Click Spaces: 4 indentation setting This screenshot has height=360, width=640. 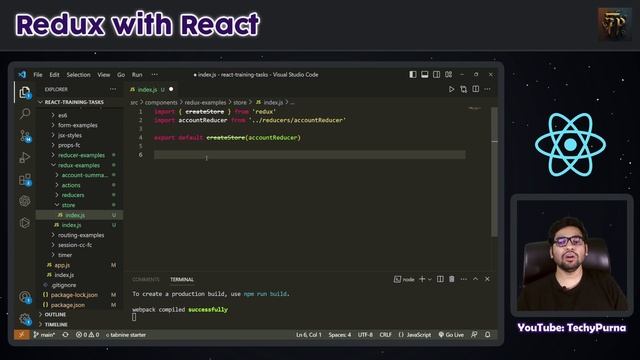(x=340, y=335)
